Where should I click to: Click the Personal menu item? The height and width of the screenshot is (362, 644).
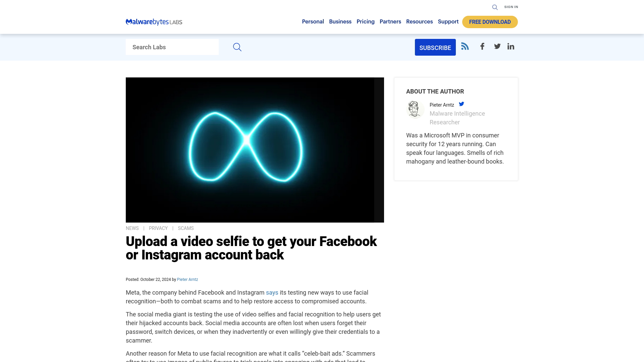313,22
